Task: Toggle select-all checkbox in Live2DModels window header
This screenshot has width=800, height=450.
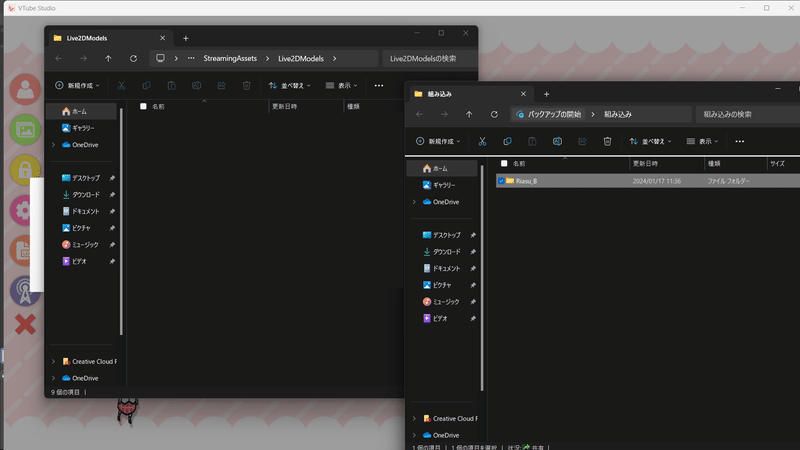Action: [x=143, y=106]
